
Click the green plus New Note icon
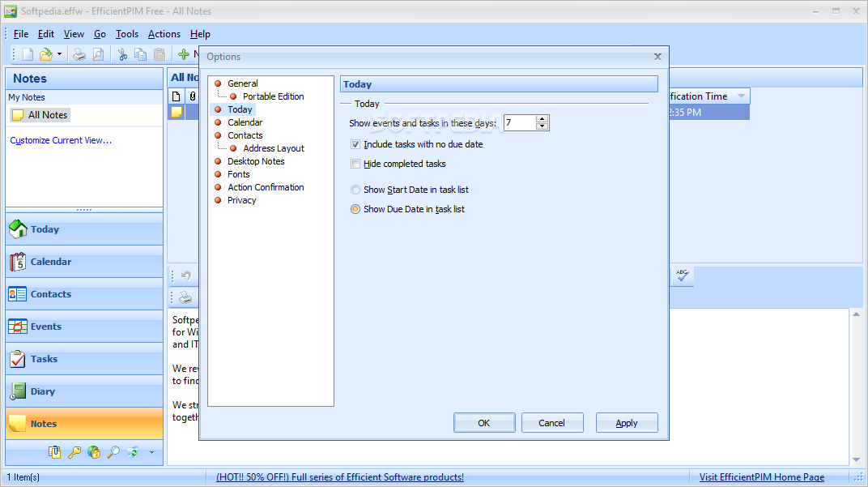point(184,54)
